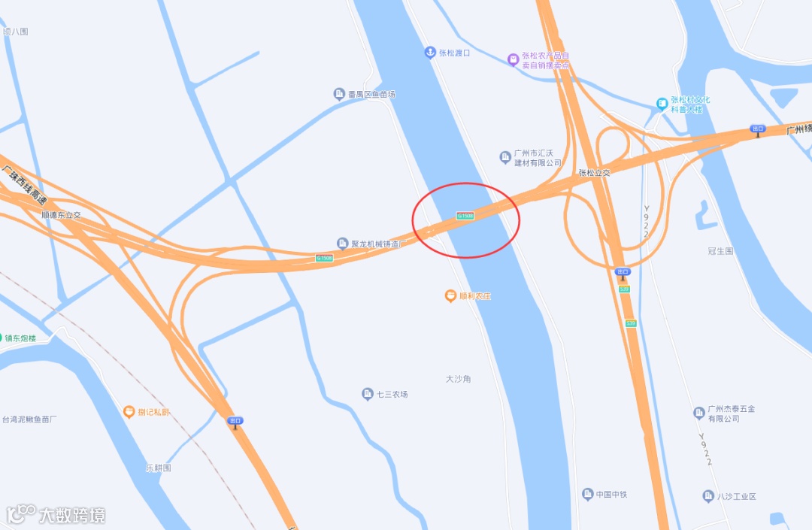Viewport: 812px width, 530px height.
Task: Select the 顺德东立交 interchange label
Action: pyautogui.click(x=61, y=214)
